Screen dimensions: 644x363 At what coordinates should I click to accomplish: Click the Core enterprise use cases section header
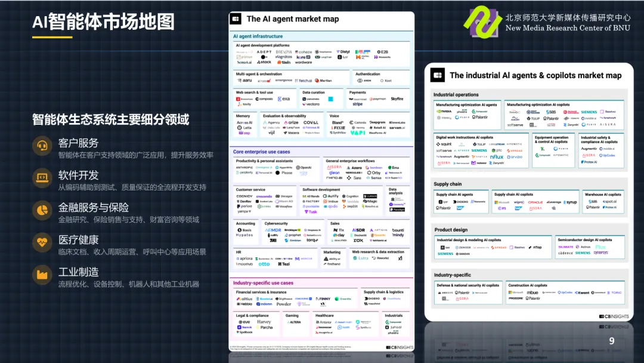tap(262, 152)
